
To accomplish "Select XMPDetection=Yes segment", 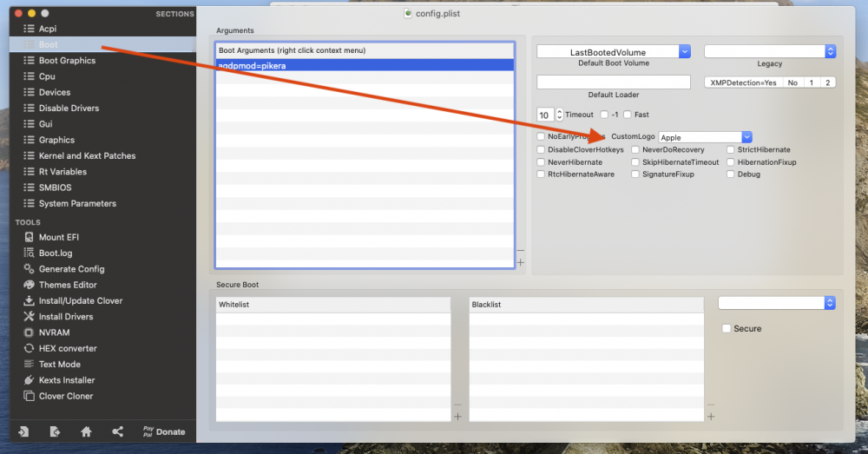I will pyautogui.click(x=743, y=82).
